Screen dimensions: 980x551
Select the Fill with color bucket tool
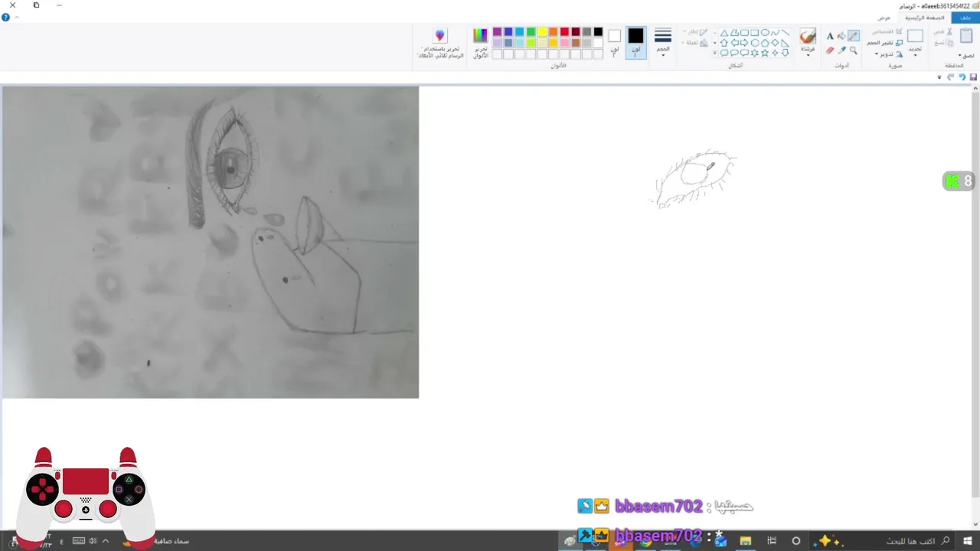[841, 36]
